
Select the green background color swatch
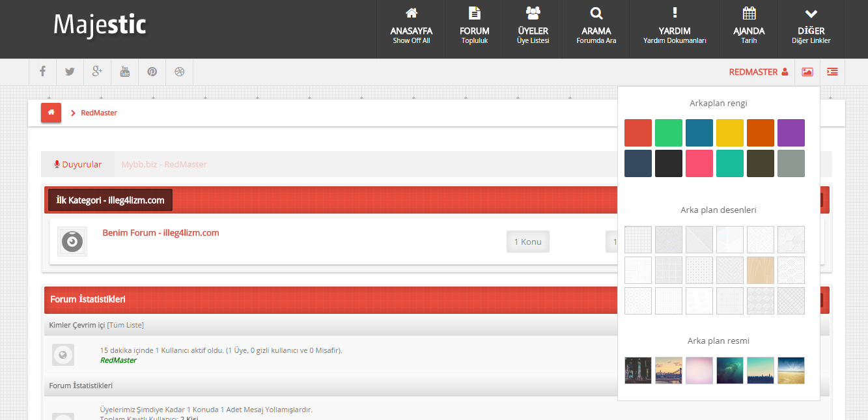click(x=668, y=133)
